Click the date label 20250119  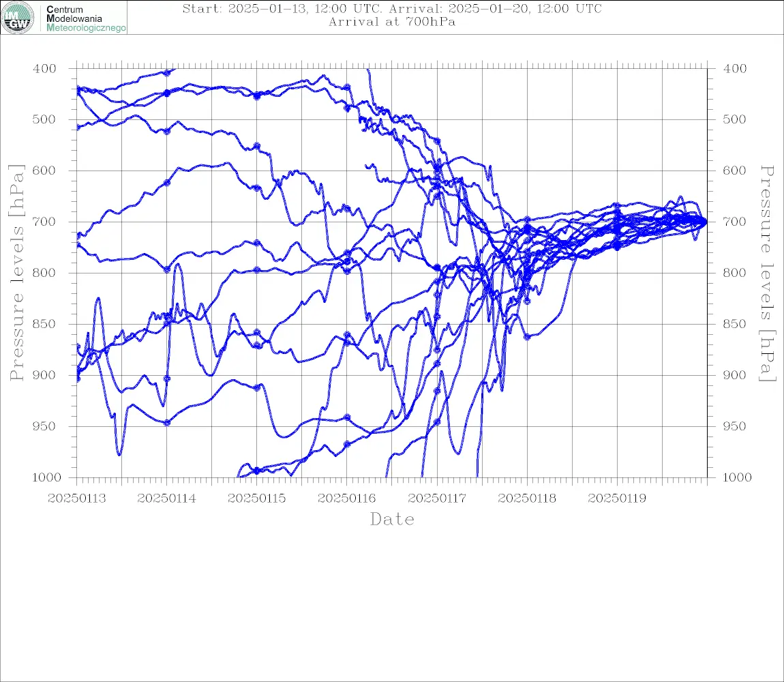617,499
